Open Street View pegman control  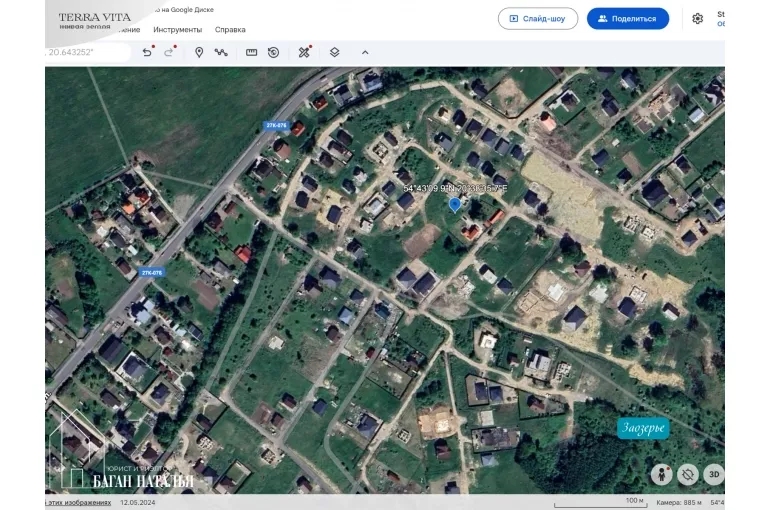pos(660,474)
